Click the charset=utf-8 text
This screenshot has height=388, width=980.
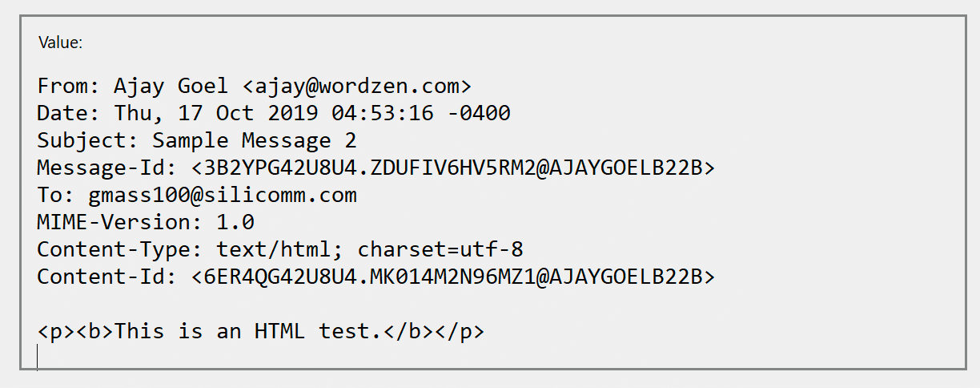point(440,249)
